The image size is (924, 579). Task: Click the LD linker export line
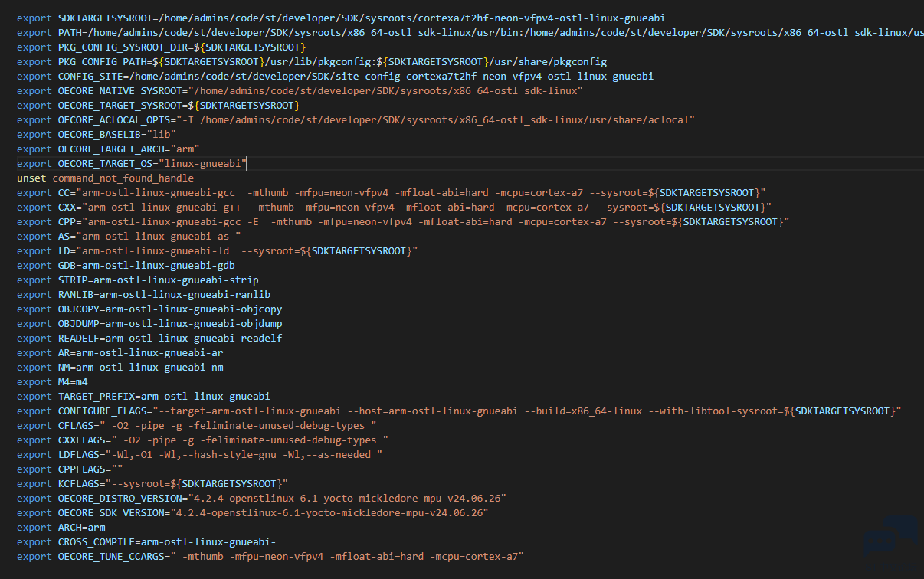[218, 251]
